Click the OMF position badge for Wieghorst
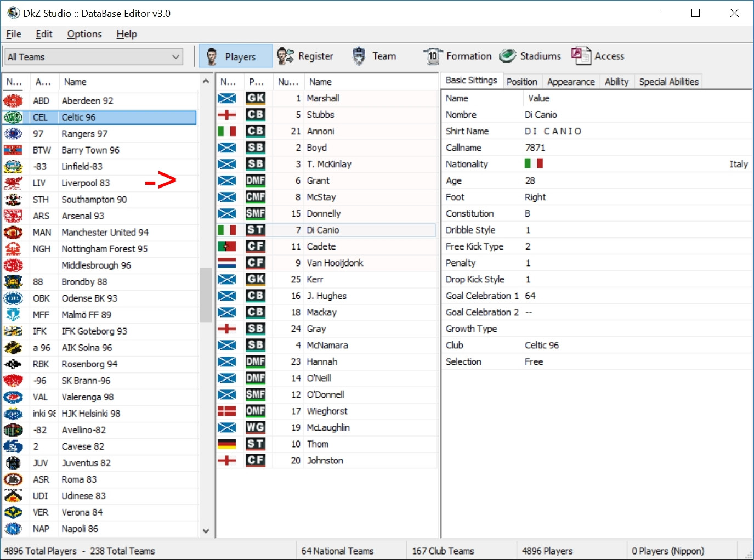Viewport: 754px width, 560px height. 256,411
